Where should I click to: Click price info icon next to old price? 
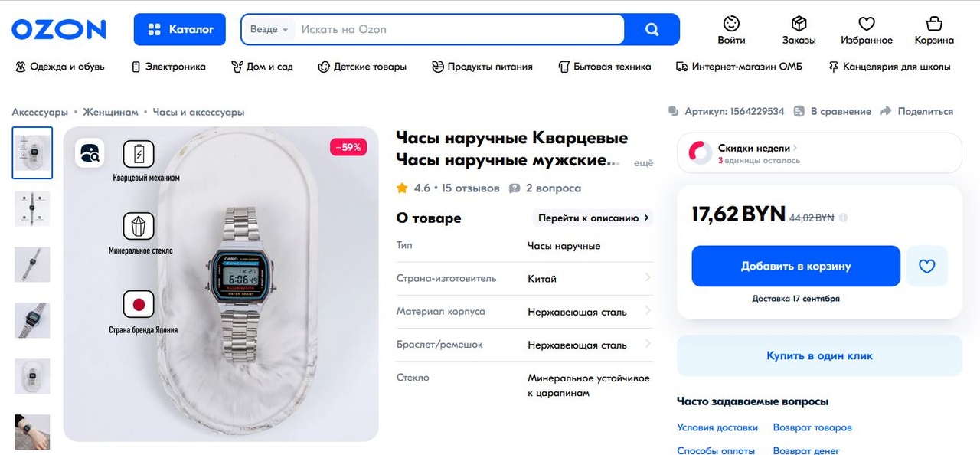pos(843,218)
